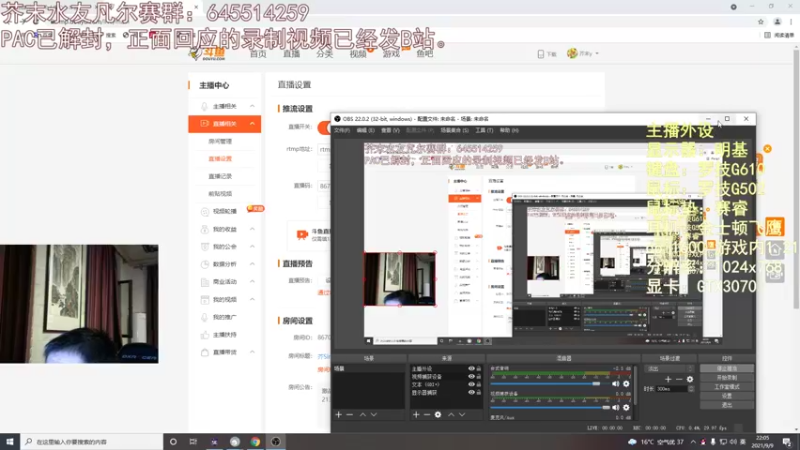Screen dimensions: 800x450
Task: Click the rtmp地址 field on Douyu page
Action: pyautogui.click(x=324, y=149)
